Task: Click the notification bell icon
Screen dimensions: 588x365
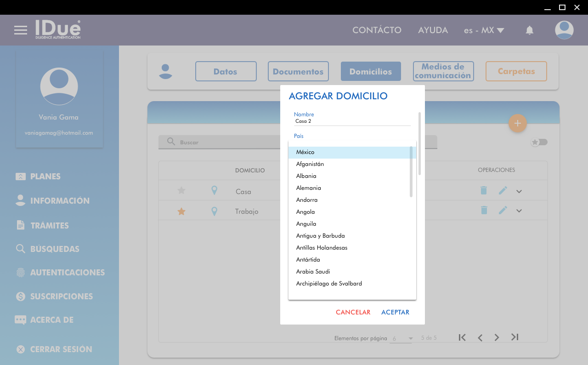Action: pyautogui.click(x=529, y=30)
